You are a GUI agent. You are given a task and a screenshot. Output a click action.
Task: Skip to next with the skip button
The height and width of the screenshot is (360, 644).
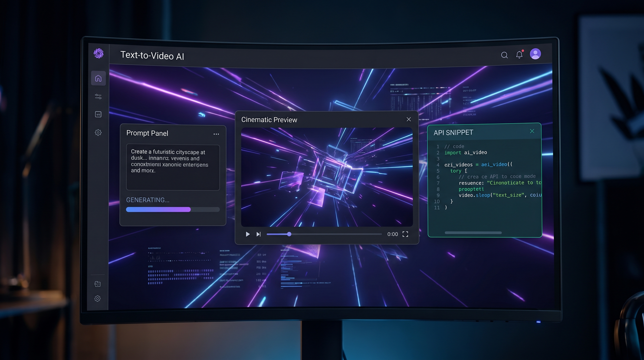point(259,234)
